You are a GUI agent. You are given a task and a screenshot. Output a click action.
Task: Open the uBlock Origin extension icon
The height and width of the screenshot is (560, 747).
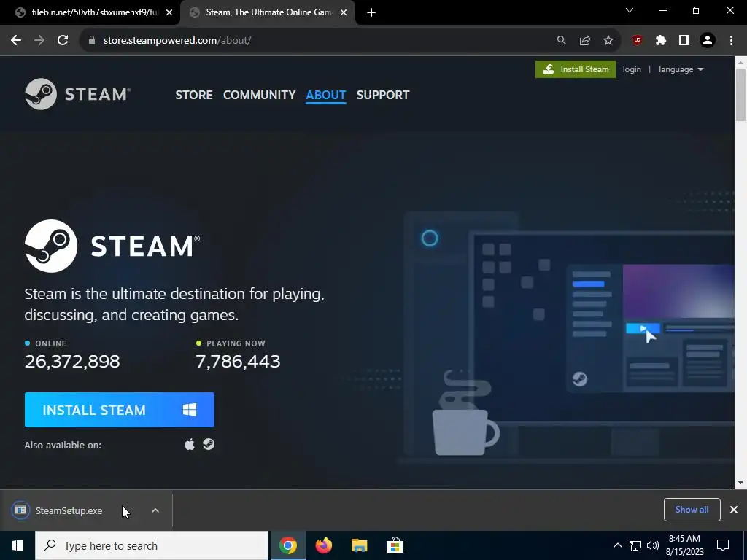[x=638, y=41]
